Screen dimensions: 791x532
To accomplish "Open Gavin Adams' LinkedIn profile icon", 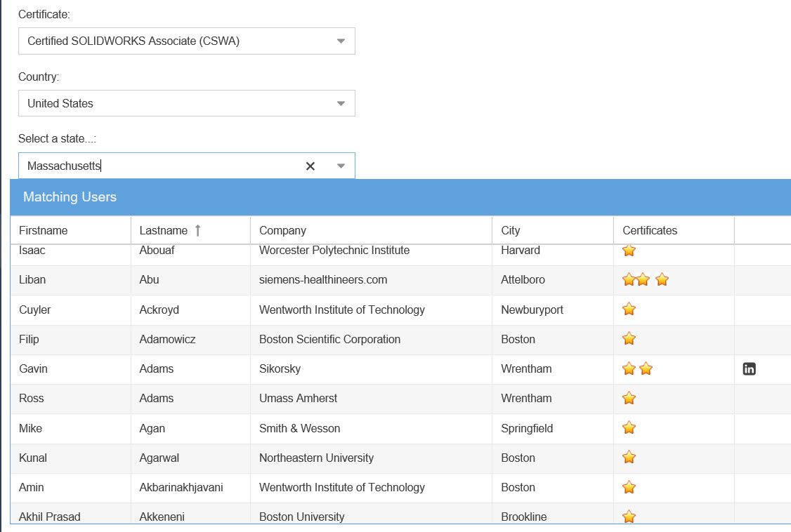I will pos(749,368).
